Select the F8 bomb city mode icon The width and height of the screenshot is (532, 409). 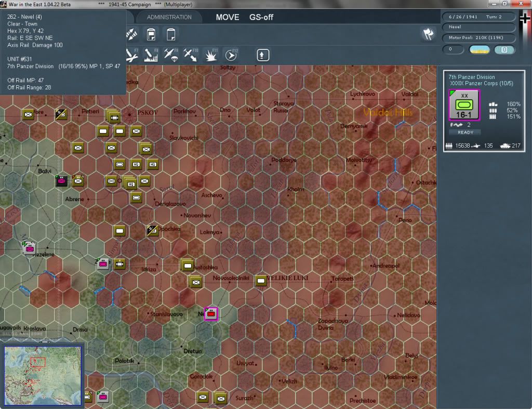(151, 55)
